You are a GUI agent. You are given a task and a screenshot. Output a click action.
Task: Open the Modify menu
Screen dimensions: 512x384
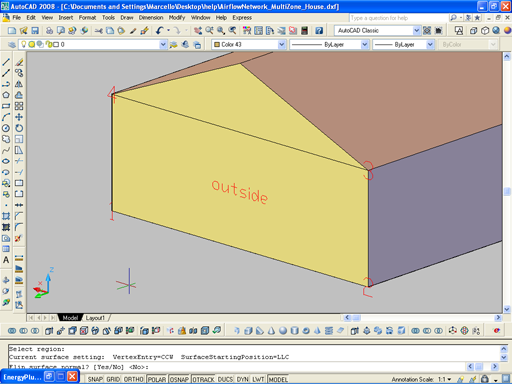[177, 18]
